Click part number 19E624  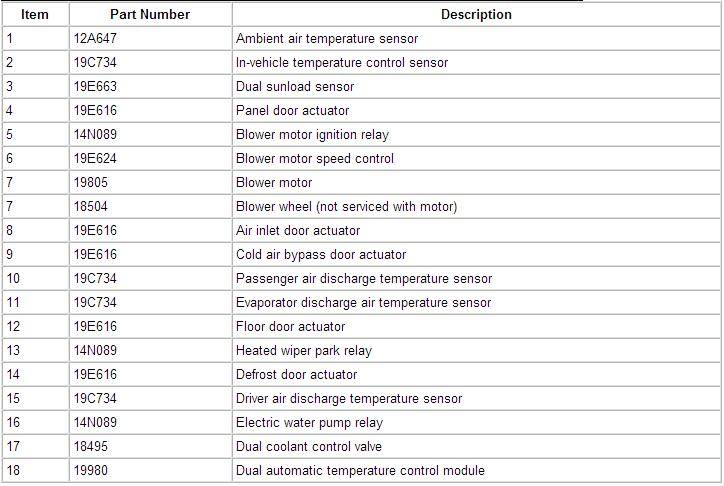click(x=94, y=159)
